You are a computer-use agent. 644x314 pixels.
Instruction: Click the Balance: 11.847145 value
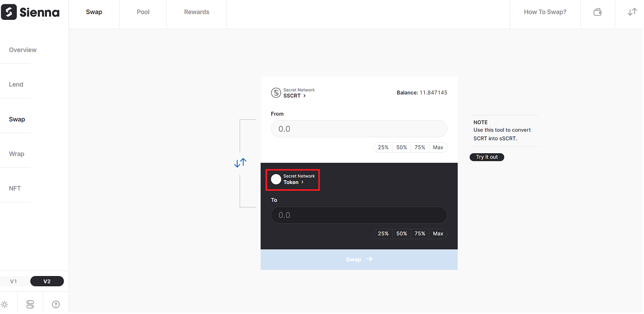[x=422, y=93]
